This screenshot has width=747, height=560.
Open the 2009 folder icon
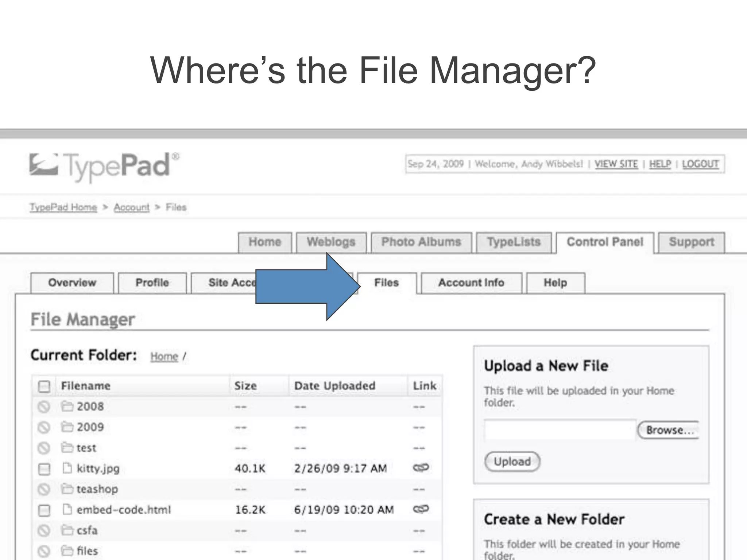[x=67, y=427]
